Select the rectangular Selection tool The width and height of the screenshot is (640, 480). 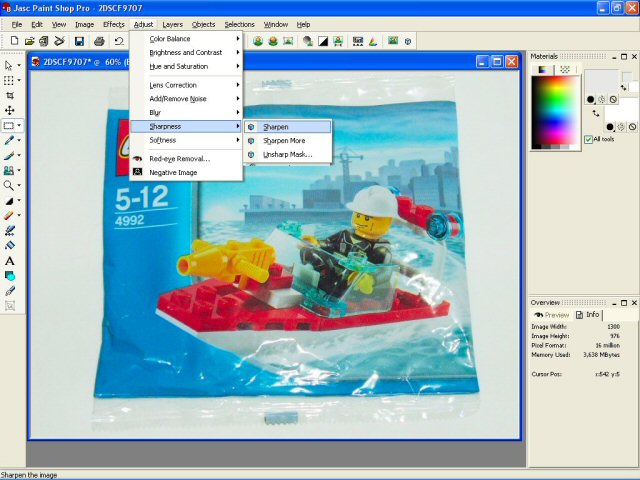(9, 125)
